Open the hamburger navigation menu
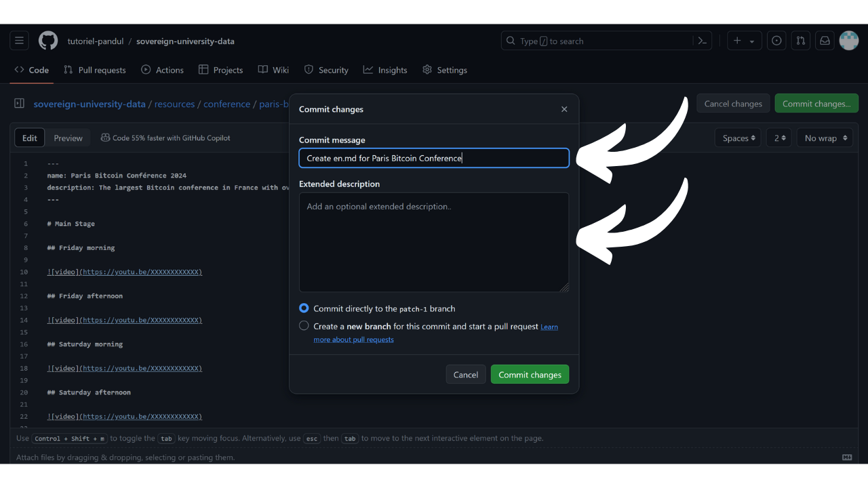The width and height of the screenshot is (868, 488). [19, 41]
